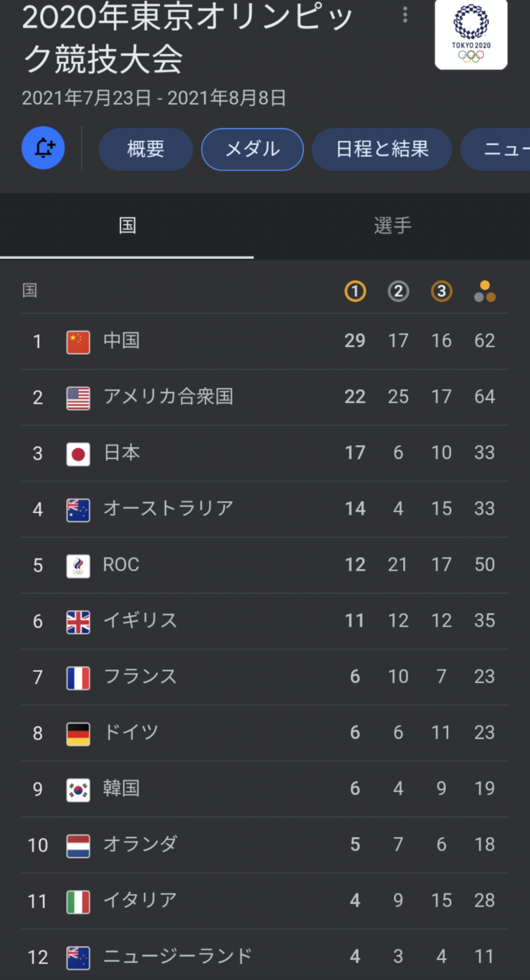530x980 pixels.
Task: Click the ROC emblem icon
Action: [78, 565]
